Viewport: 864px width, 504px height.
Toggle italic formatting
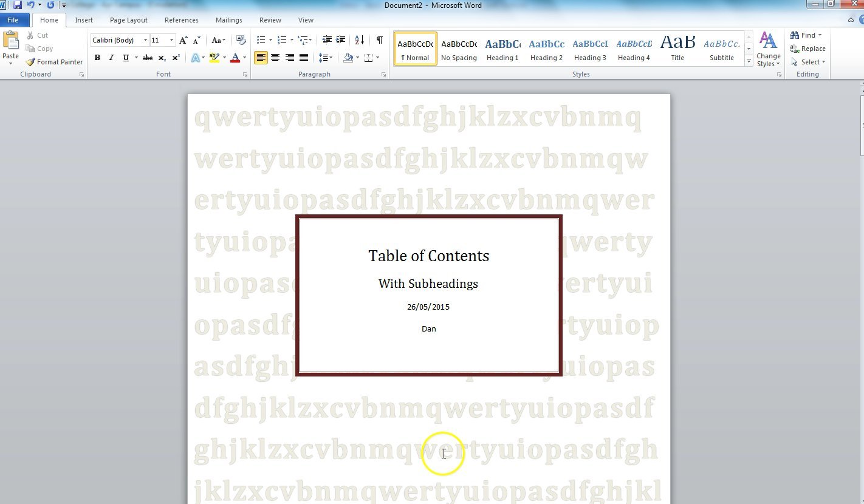pyautogui.click(x=111, y=58)
